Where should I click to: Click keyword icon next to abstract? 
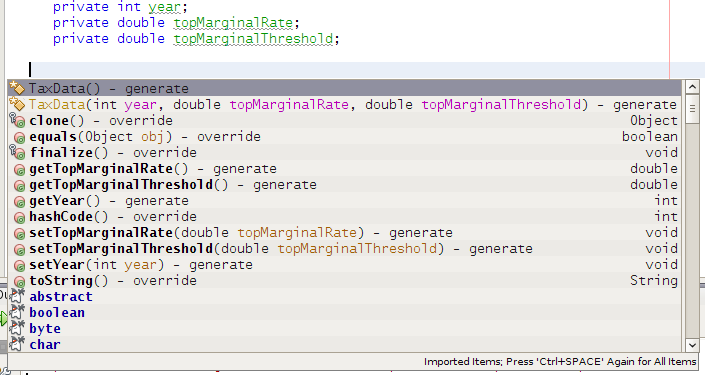click(x=17, y=297)
